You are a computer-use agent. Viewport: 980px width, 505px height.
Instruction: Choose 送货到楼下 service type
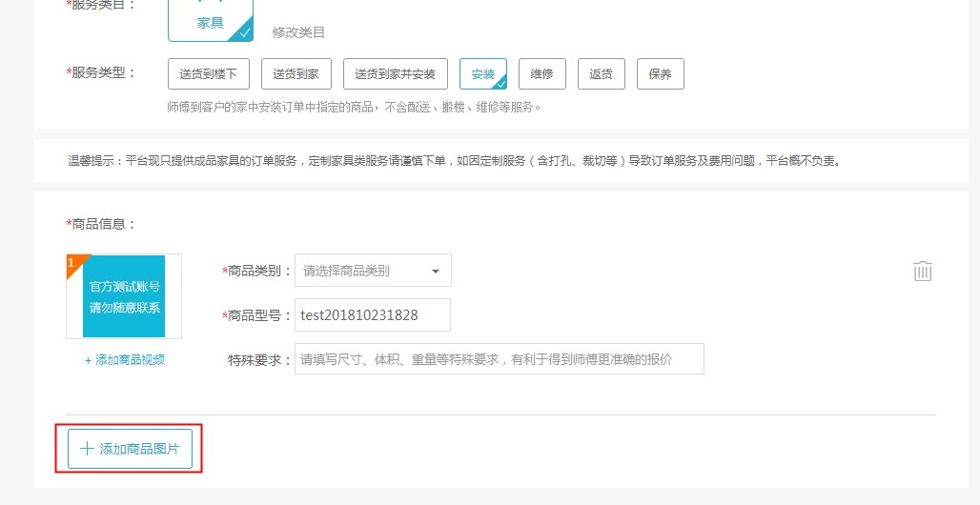coord(209,73)
